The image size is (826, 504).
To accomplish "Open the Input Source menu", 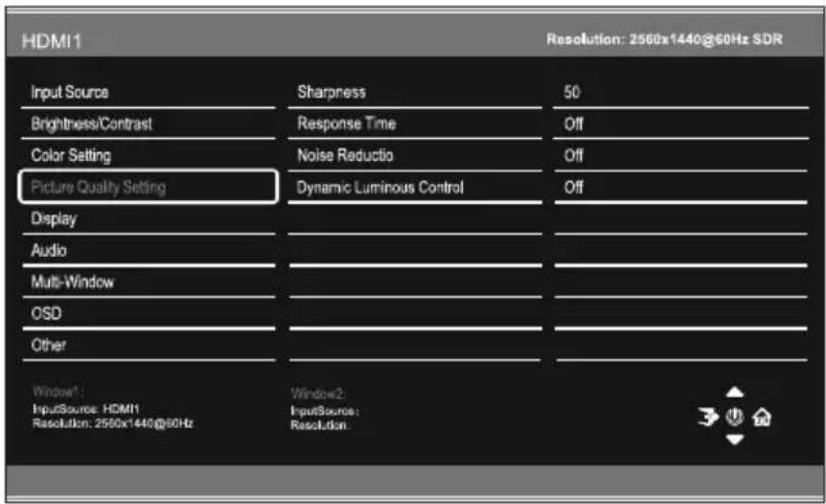I will pyautogui.click(x=148, y=93).
